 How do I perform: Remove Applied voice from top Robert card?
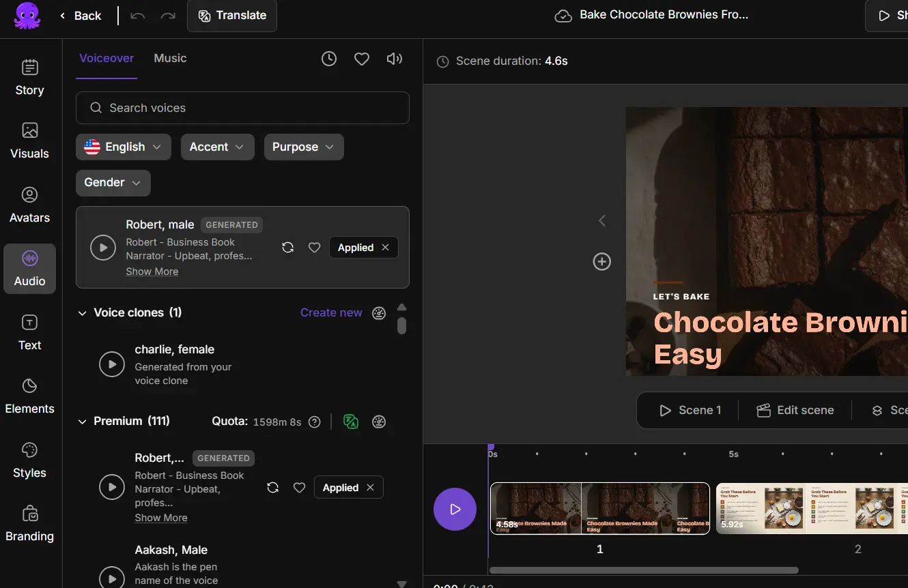tap(386, 248)
